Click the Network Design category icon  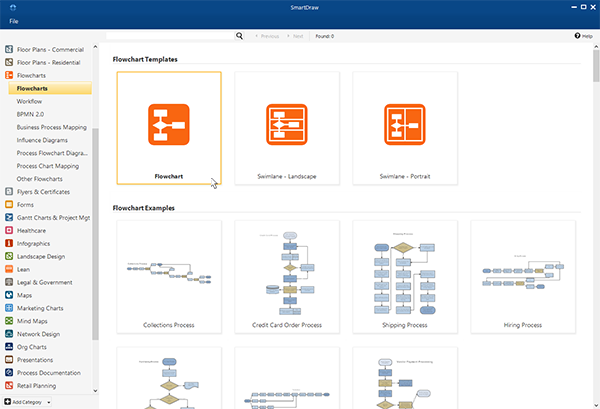click(9, 334)
